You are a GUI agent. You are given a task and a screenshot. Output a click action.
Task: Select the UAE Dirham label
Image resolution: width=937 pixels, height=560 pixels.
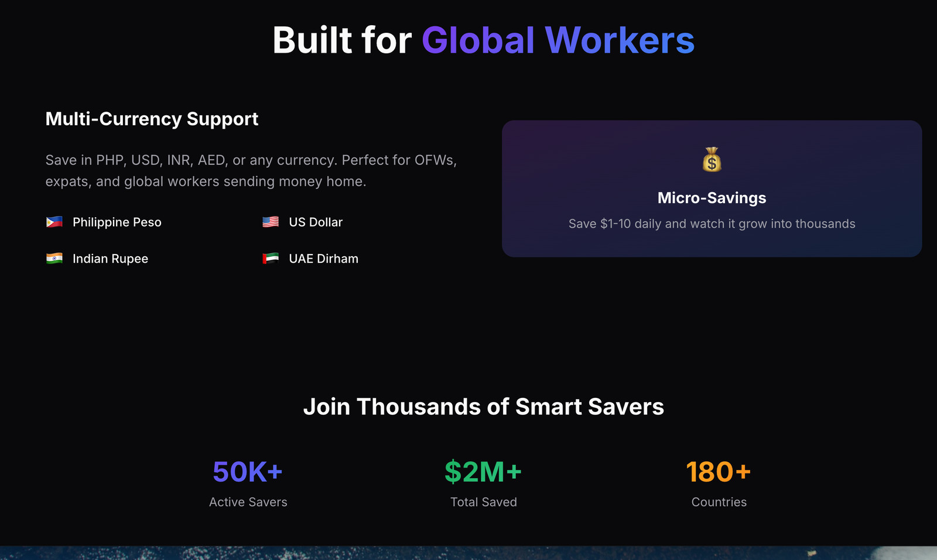[323, 259]
